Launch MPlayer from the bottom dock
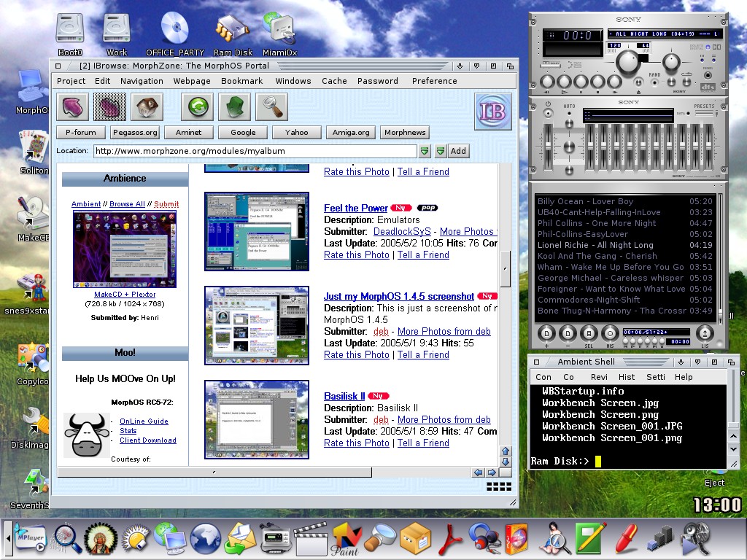The image size is (747, 560). tap(31, 538)
